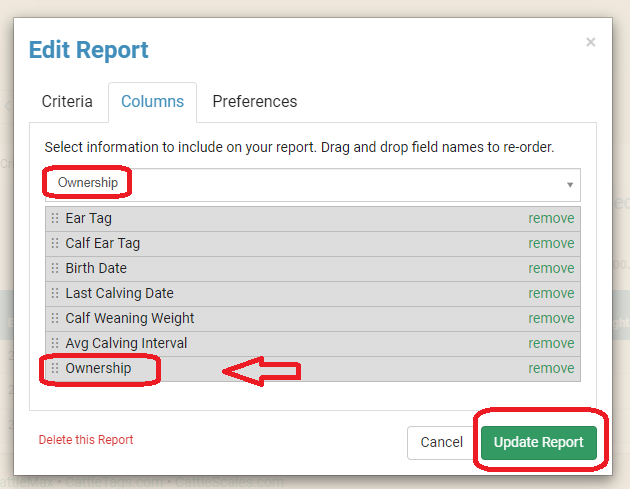This screenshot has width=630, height=489.
Task: Close the Edit Report dialog
Action: coord(590,42)
